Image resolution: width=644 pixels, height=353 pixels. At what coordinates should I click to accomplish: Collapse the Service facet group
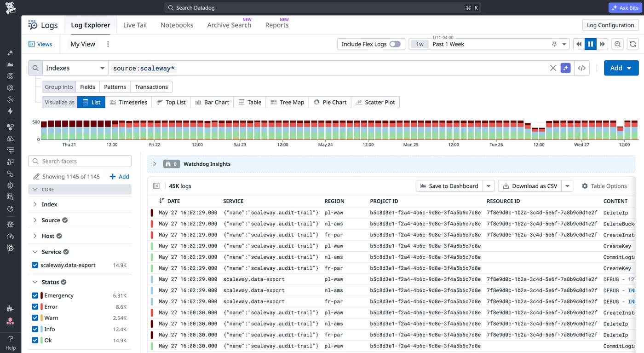pos(35,252)
